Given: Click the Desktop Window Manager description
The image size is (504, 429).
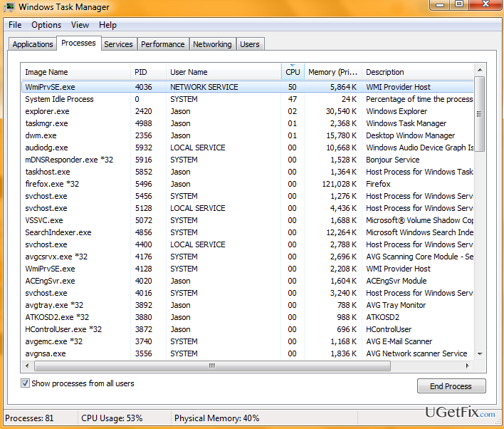Looking at the screenshot, I should [x=411, y=135].
